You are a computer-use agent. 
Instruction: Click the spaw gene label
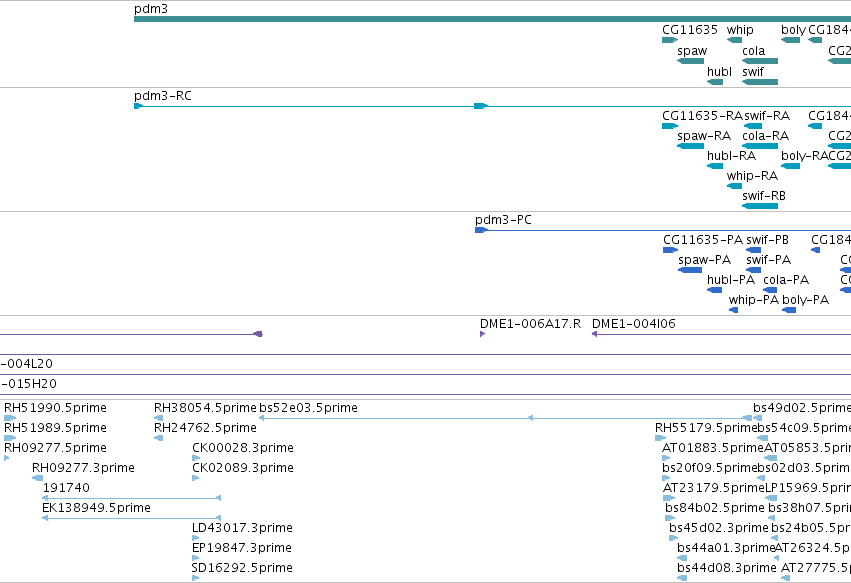pos(692,51)
